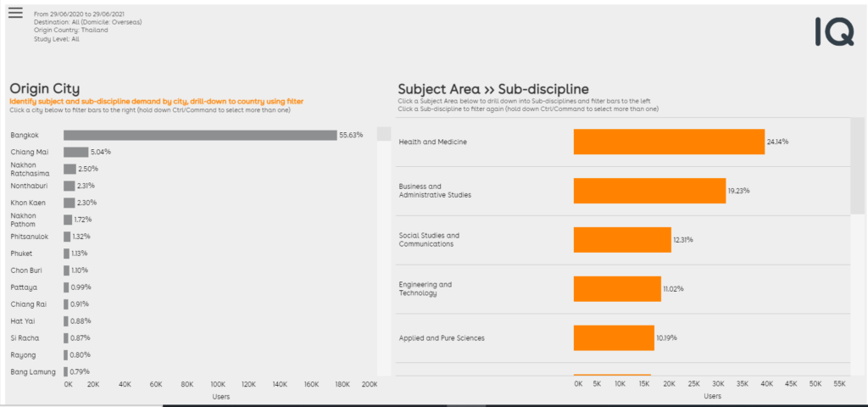
Task: Select the Chiang Mai city bar
Action: coord(75,152)
